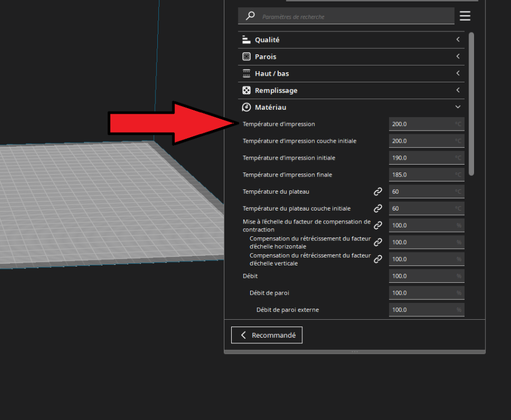
Task: Click the Haut / bas layers icon
Action: click(246, 73)
